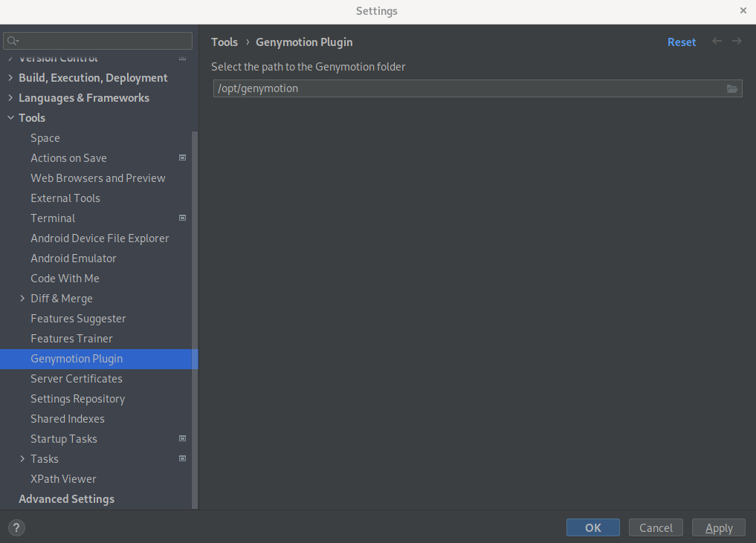Navigate forward with the right arrow icon

click(x=736, y=42)
